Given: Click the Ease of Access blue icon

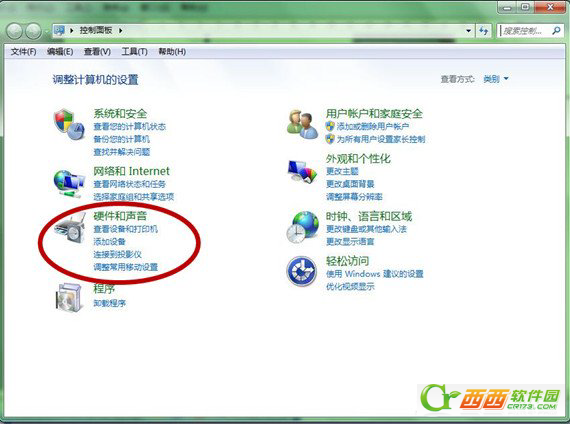Looking at the screenshot, I should [302, 271].
